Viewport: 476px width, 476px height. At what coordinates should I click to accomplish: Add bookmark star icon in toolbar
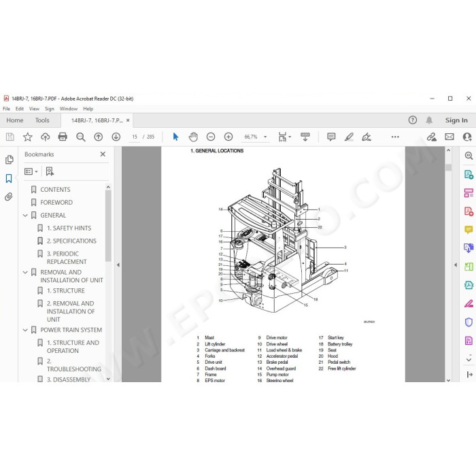tap(28, 137)
